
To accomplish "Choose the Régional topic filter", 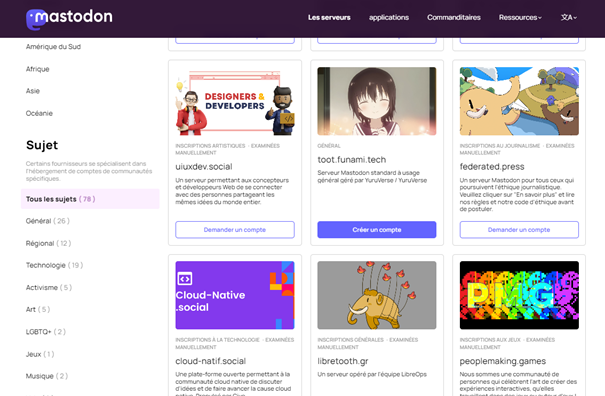I will coord(49,244).
